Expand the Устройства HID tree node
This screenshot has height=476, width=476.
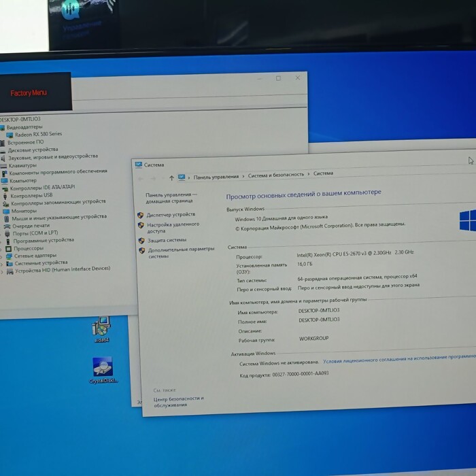[3, 272]
